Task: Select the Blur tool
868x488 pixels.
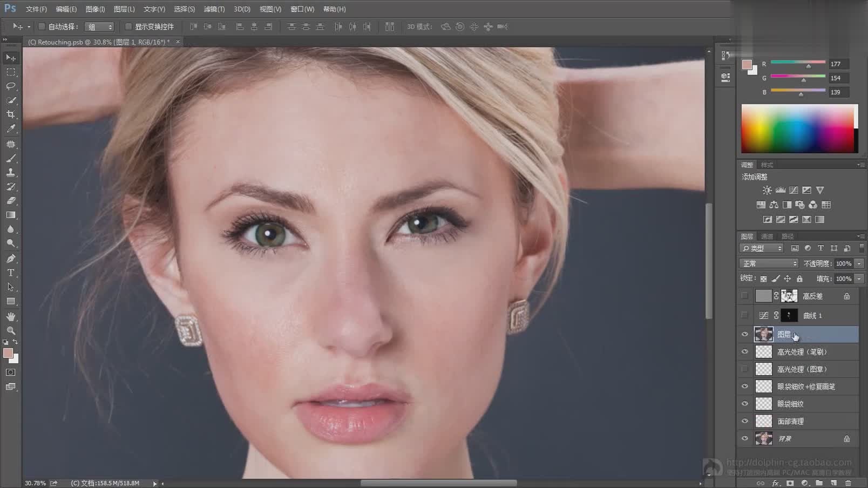Action: 11,229
